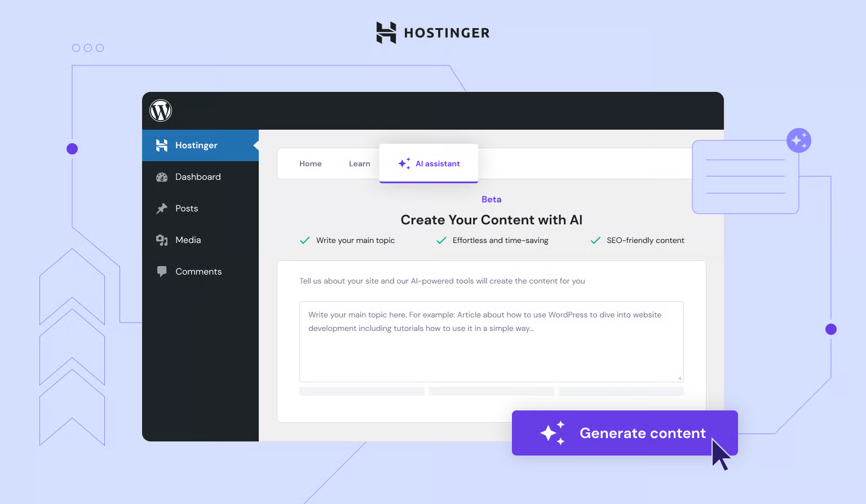Select the AI assistant tab
The image size is (866, 504).
click(438, 163)
